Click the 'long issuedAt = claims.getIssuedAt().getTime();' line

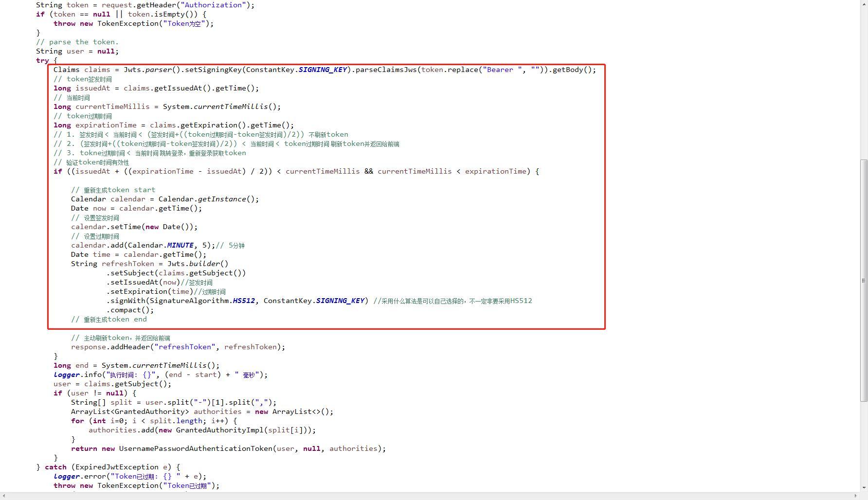pyautogui.click(x=156, y=88)
